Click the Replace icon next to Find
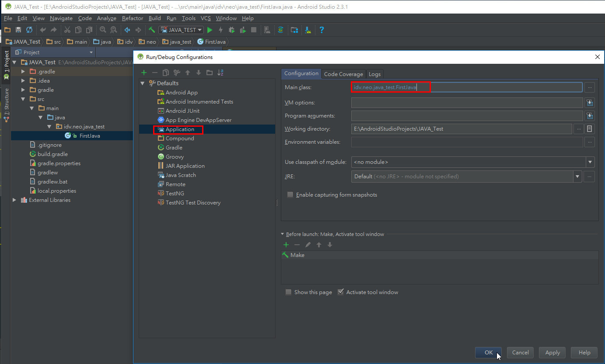 (114, 30)
